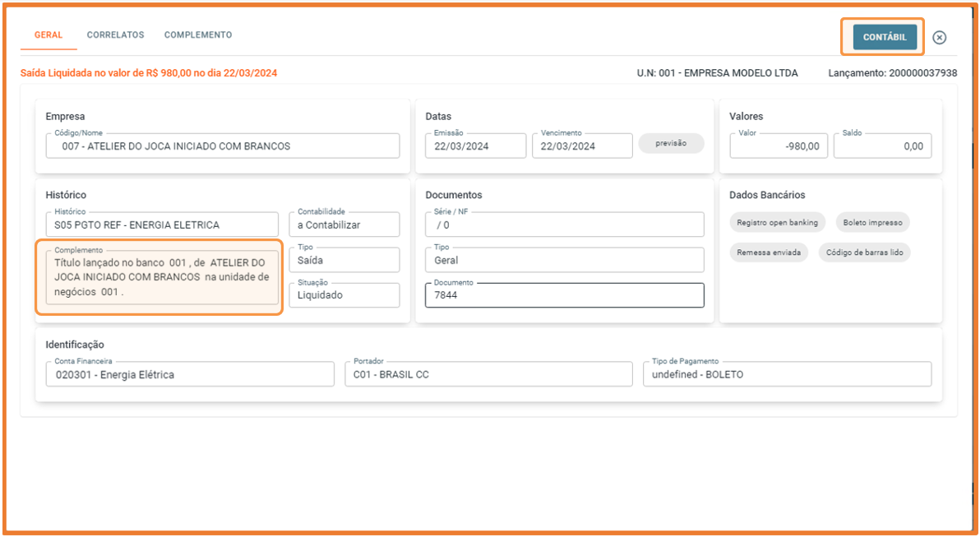Open the Tipo field showing Saída

(344, 260)
